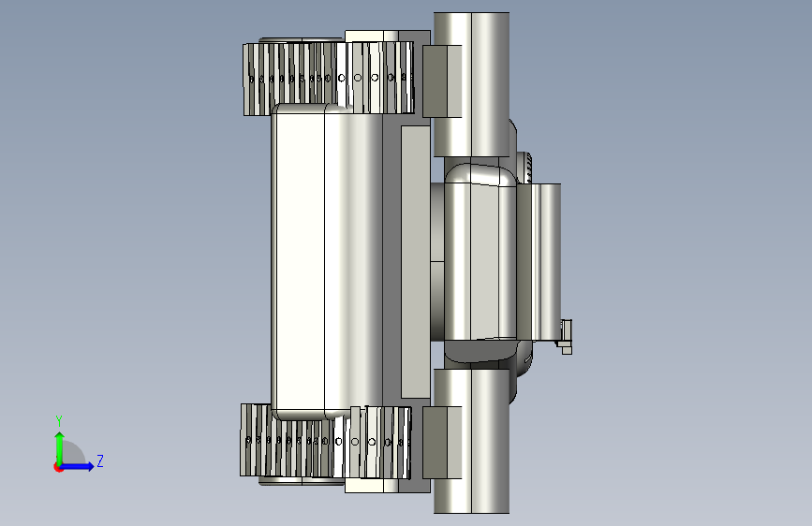This screenshot has height=526, width=812.
Task: Select the lower toothed gear of the model
Action: (x=326, y=441)
